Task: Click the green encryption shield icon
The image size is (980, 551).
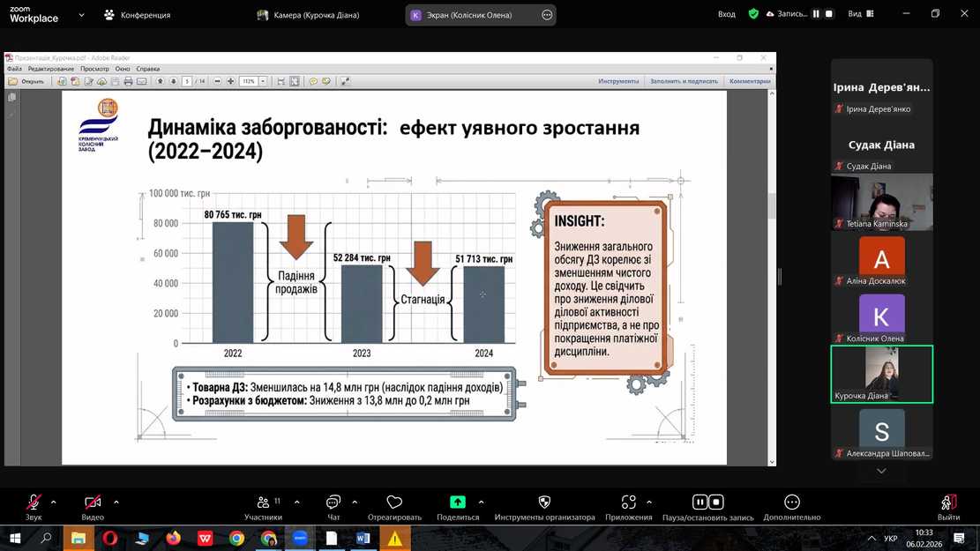Action: click(x=753, y=14)
